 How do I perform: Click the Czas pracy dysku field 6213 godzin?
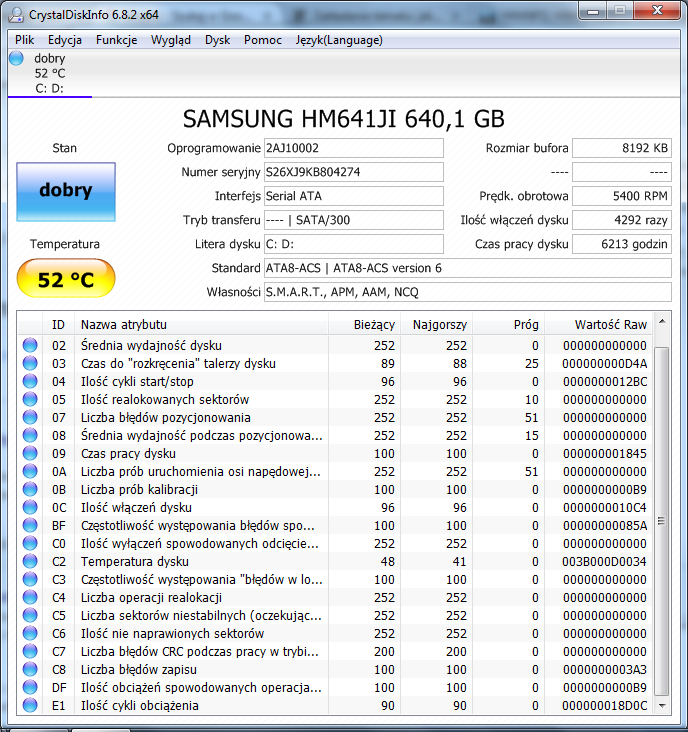(622, 244)
